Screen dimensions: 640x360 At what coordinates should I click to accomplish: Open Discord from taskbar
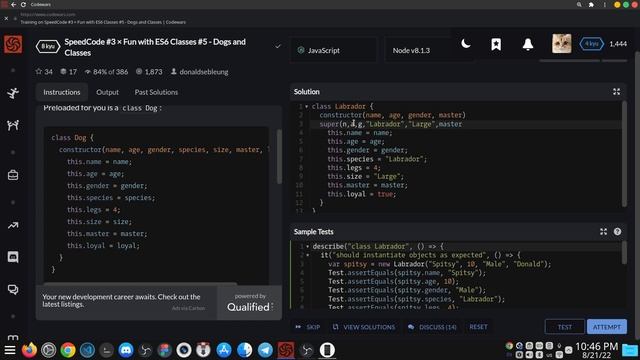tap(126, 350)
